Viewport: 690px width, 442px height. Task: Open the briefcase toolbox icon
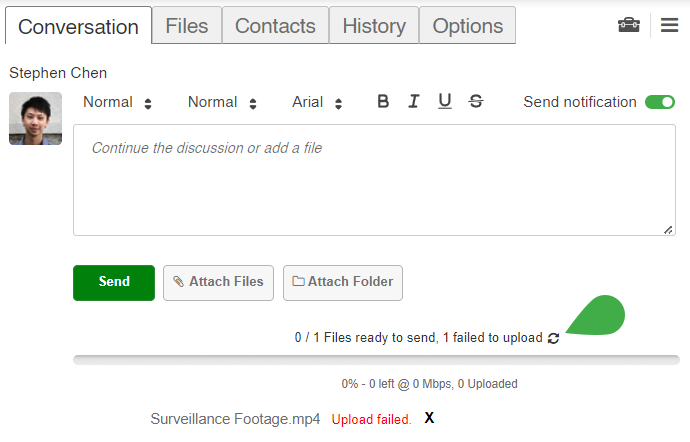[629, 25]
